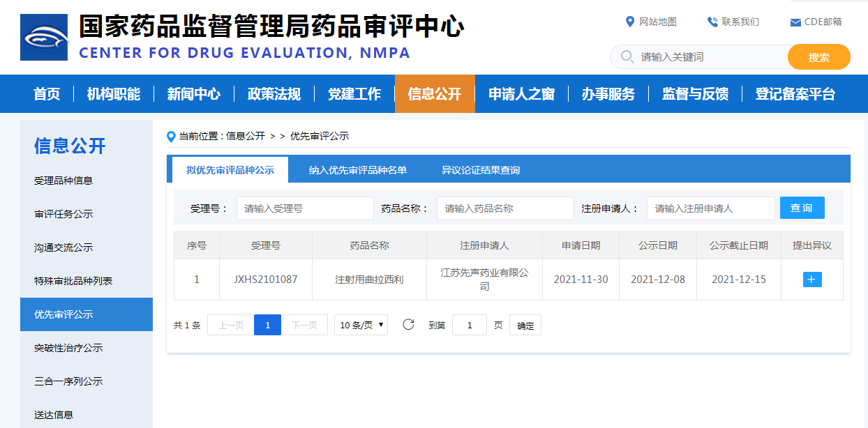This screenshot has width=868, height=428.
Task: Open 联系我们 contact link
Action: coord(733,22)
